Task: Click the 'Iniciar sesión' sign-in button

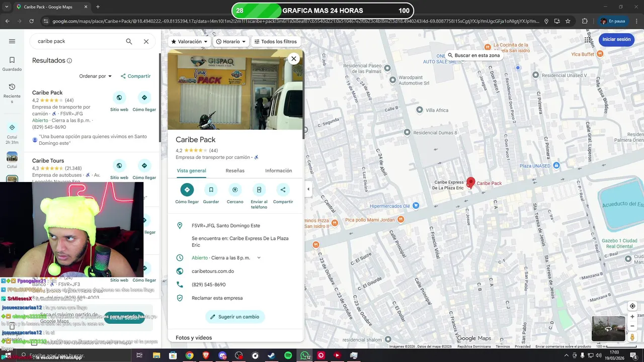Action: (x=616, y=39)
